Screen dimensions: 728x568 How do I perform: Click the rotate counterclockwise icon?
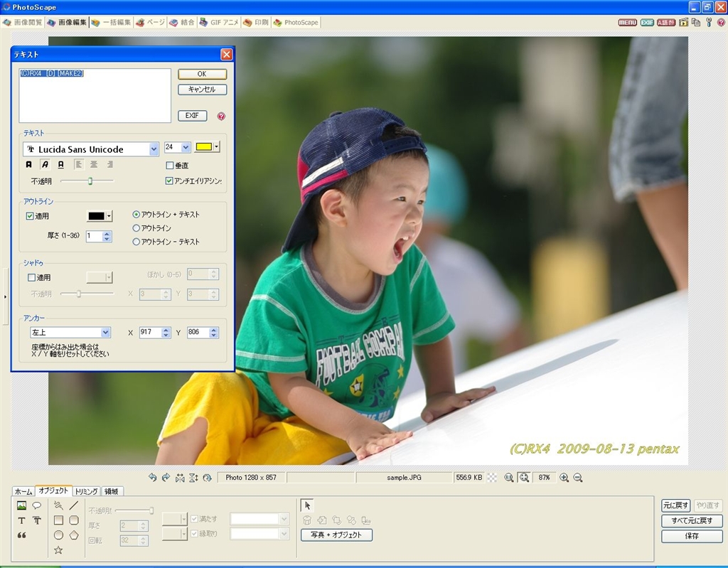pyautogui.click(x=152, y=478)
